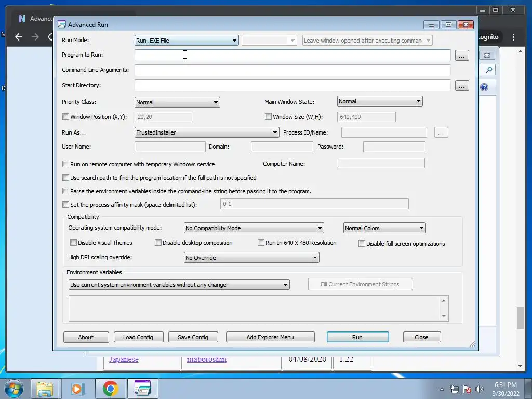532x399 pixels.
Task: Click the Command-Line Arguments field
Action: coord(292,70)
